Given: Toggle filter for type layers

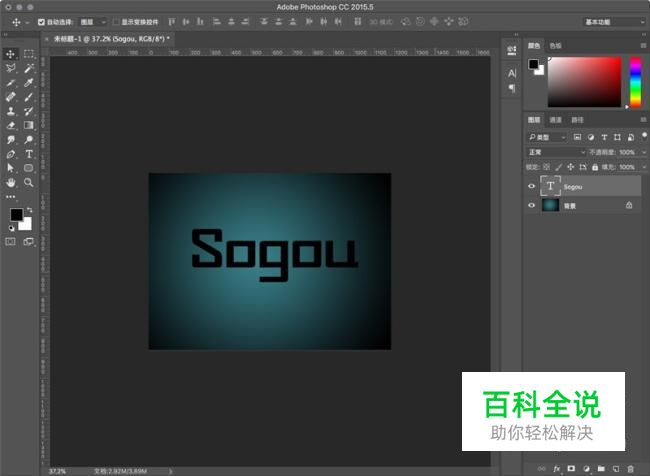Looking at the screenshot, I should coord(604,137).
